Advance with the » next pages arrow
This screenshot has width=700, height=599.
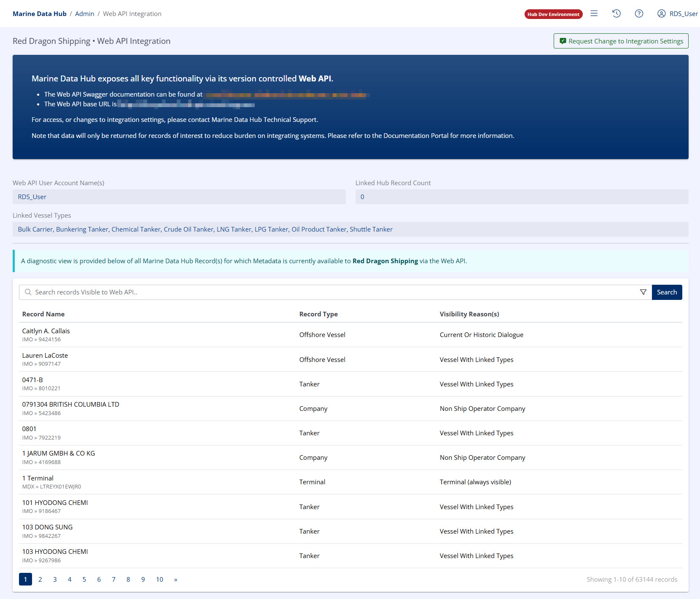pos(176,579)
